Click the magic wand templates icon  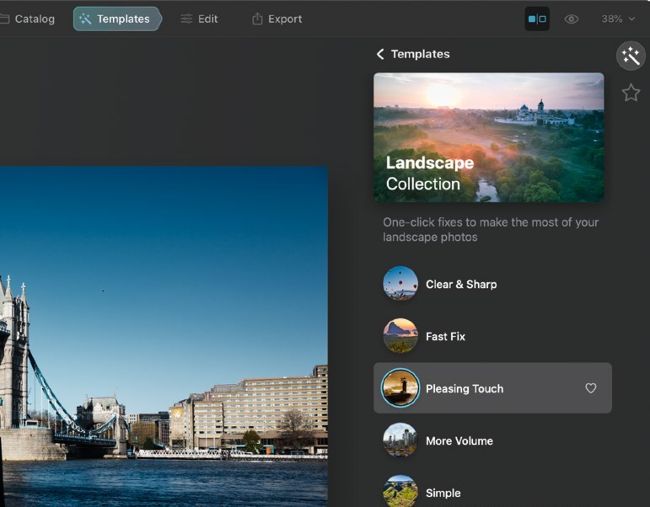coord(630,56)
